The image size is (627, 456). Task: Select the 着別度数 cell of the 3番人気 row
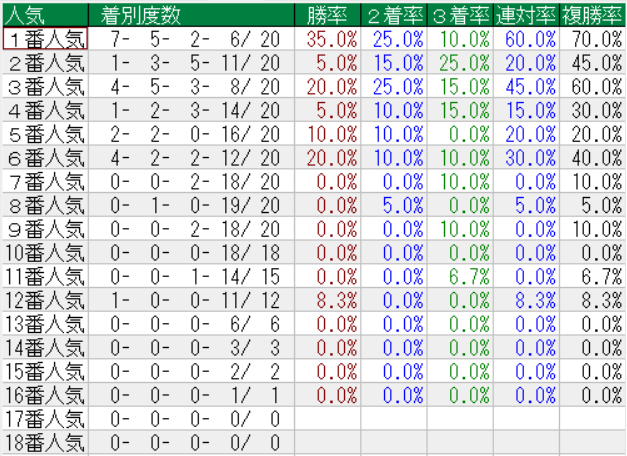pos(191,86)
